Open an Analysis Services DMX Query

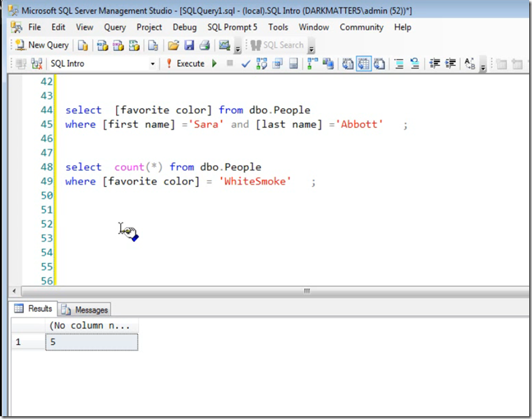[x=118, y=45]
